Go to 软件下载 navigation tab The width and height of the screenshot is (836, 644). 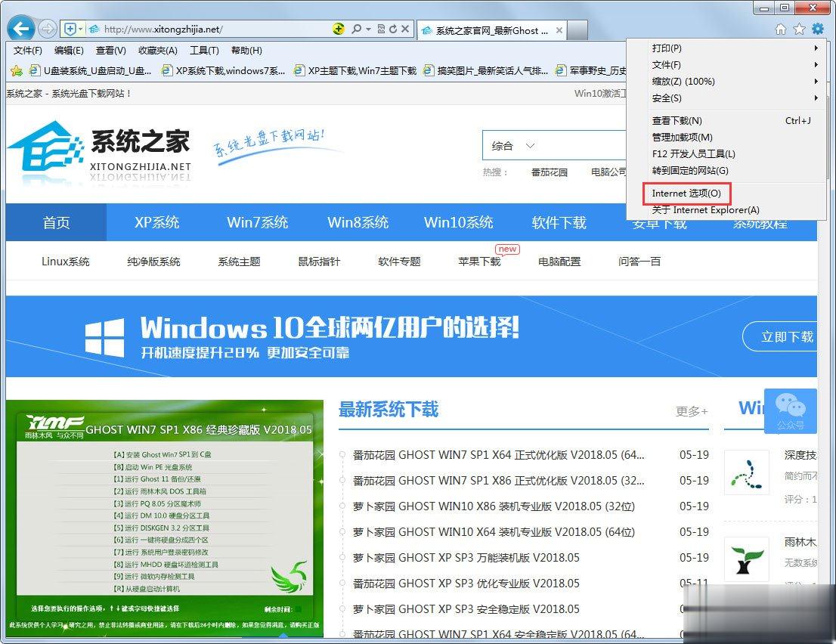[559, 222]
